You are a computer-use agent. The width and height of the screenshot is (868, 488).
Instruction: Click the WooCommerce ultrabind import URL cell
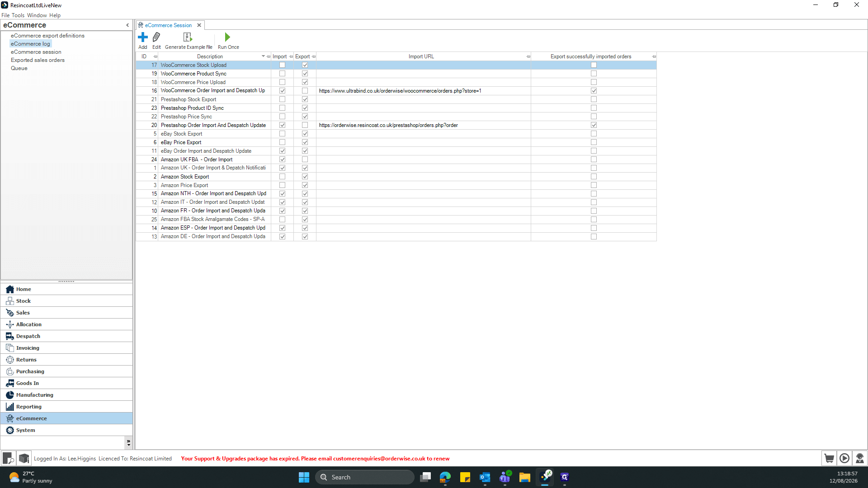(x=424, y=91)
